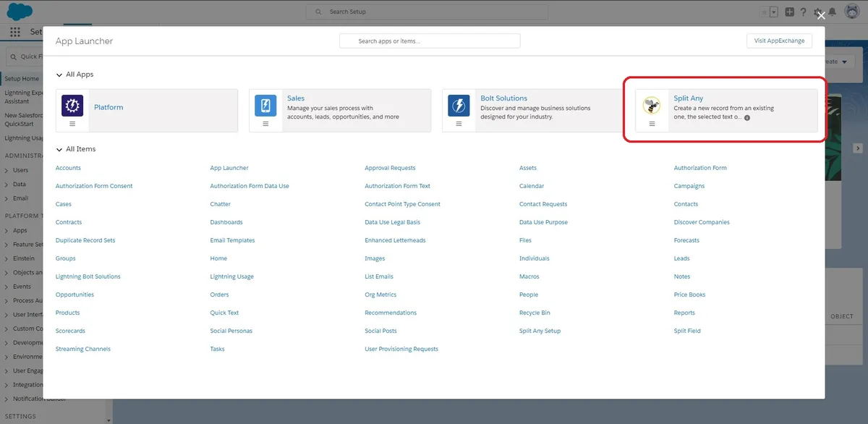The width and height of the screenshot is (868, 424).
Task: Open the favorites list dropdown arrow
Action: point(773,12)
